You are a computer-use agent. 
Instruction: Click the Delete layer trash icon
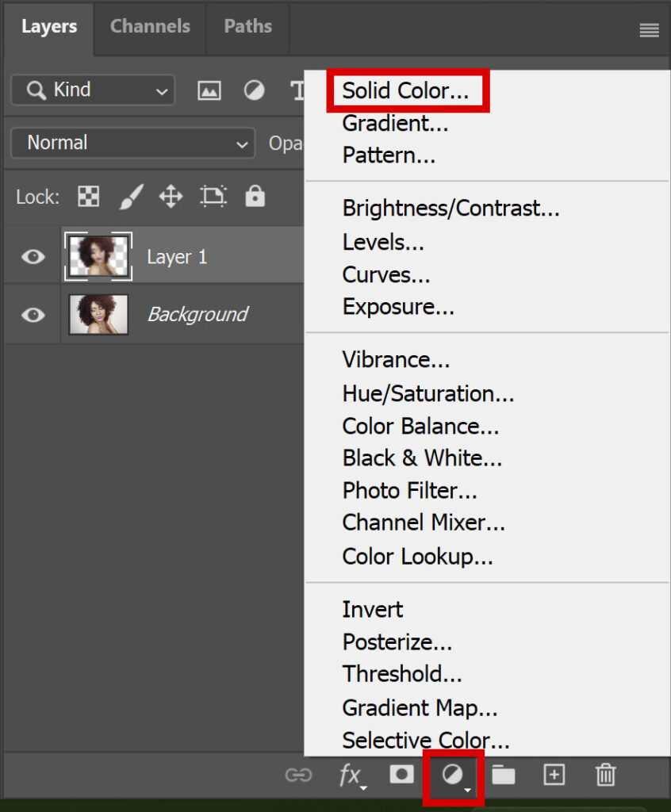[x=605, y=776]
